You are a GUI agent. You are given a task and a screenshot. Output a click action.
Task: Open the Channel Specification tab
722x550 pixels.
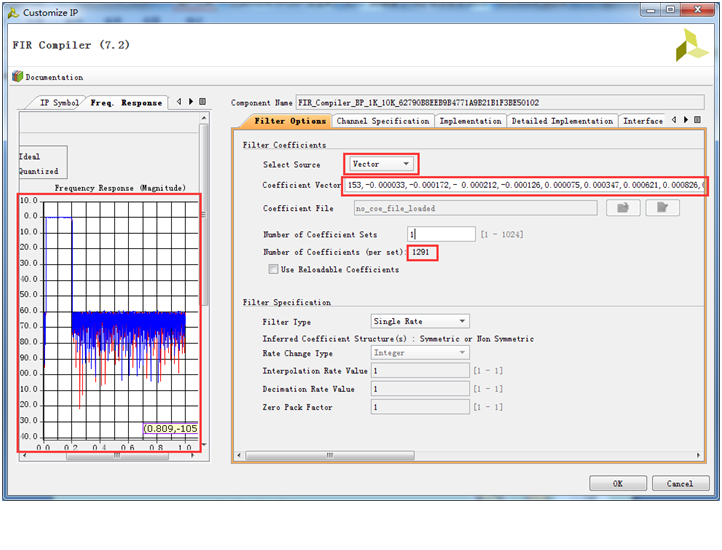click(x=383, y=121)
